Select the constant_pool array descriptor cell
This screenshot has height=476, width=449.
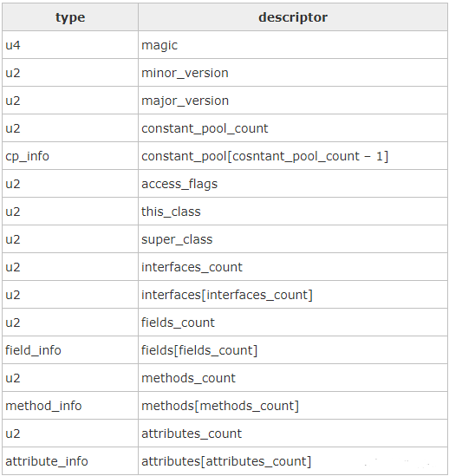point(293,156)
